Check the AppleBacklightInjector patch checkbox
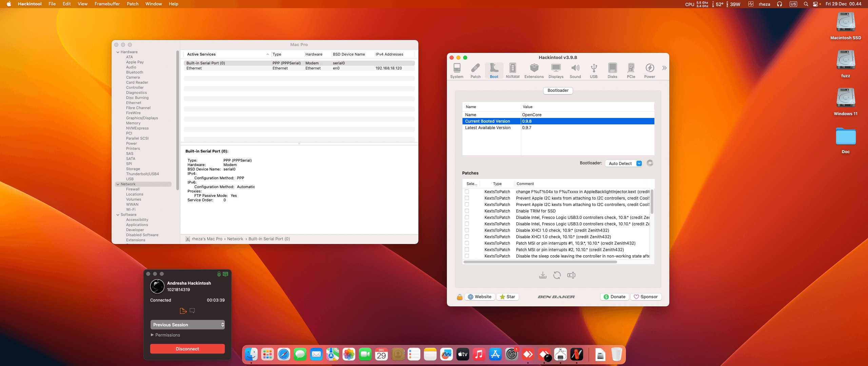This screenshot has width=868, height=366. click(x=467, y=191)
